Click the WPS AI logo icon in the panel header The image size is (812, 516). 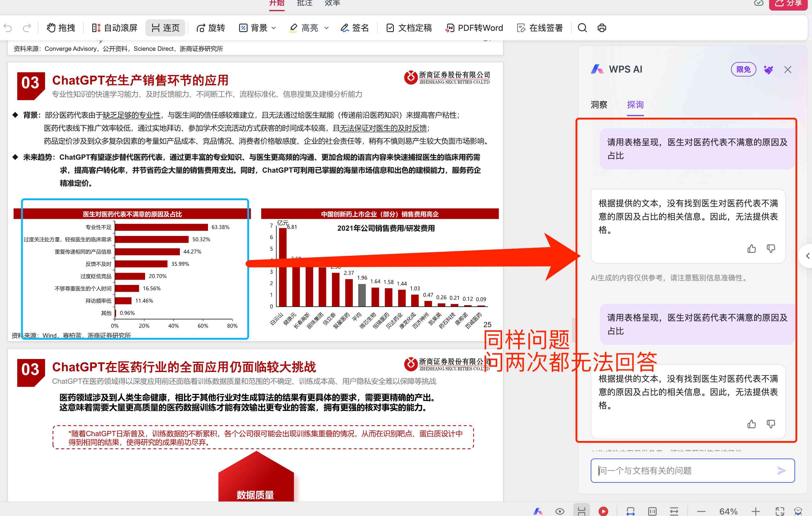pyautogui.click(x=598, y=69)
